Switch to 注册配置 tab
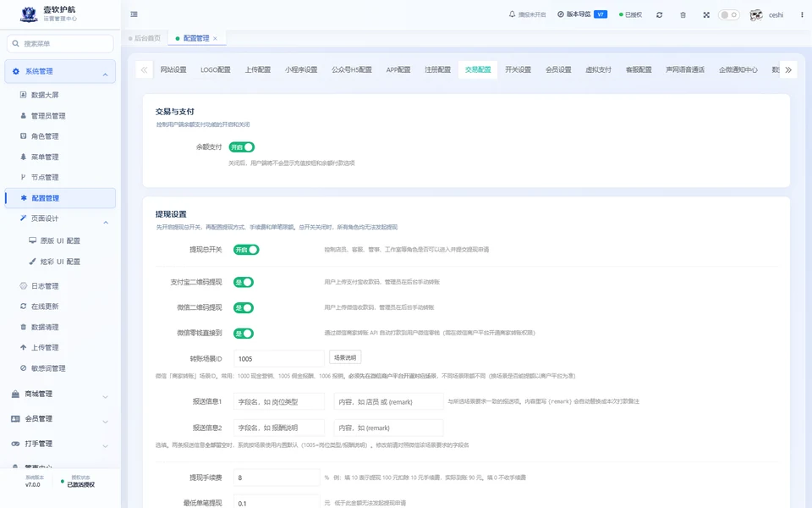The height and width of the screenshot is (508, 812). click(x=437, y=69)
